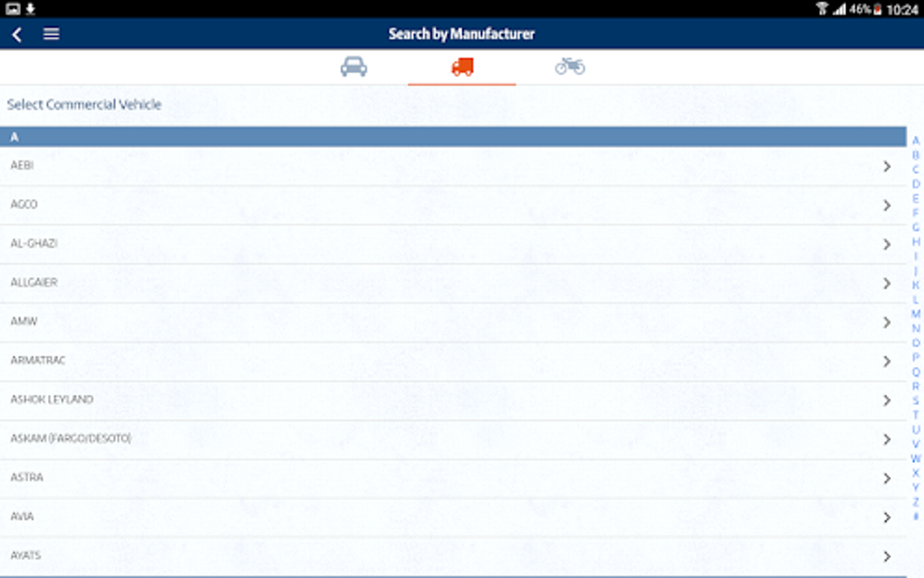The image size is (924, 578).
Task: Jump to letter G in index
Action: pyautogui.click(x=916, y=227)
